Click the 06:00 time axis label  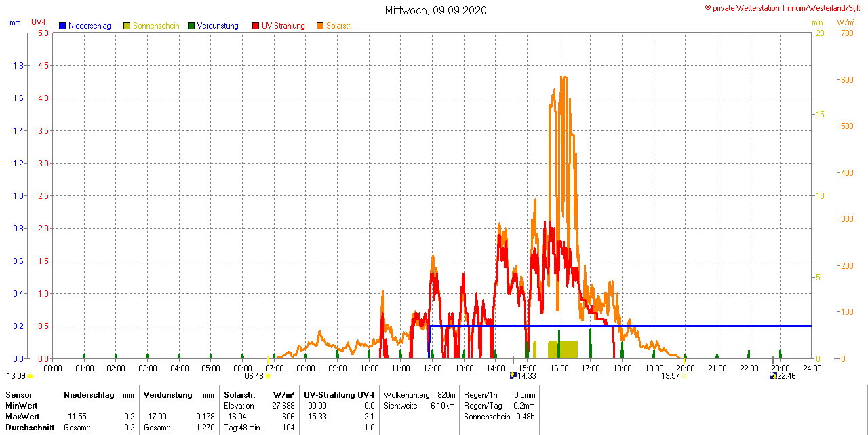coord(242,368)
